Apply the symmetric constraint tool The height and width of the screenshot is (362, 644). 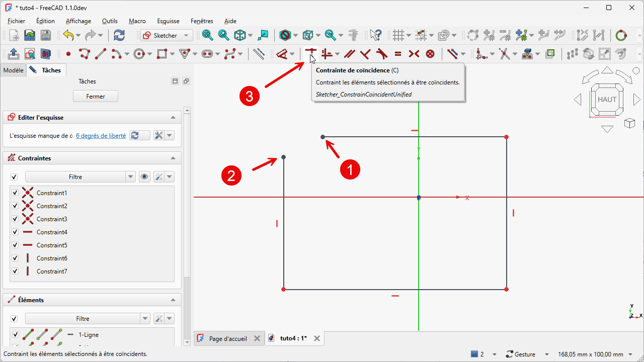pyautogui.click(x=414, y=54)
